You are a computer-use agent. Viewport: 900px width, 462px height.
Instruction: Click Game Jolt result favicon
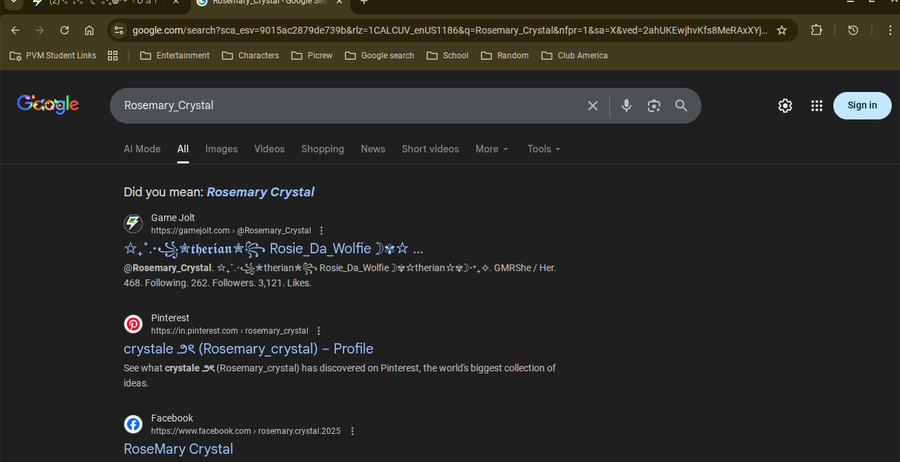point(133,224)
